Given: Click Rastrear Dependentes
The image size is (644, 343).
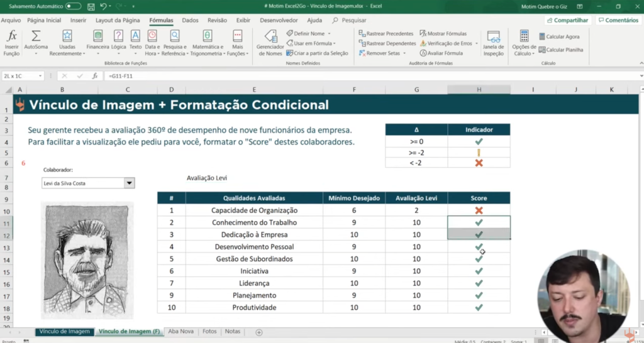Looking at the screenshot, I should [x=387, y=43].
